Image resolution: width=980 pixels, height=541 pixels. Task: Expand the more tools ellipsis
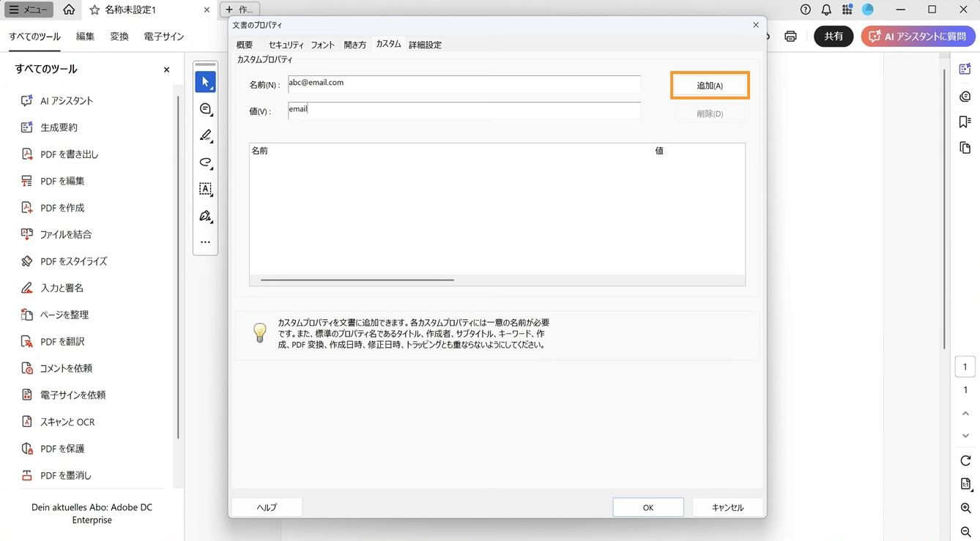[x=206, y=242]
